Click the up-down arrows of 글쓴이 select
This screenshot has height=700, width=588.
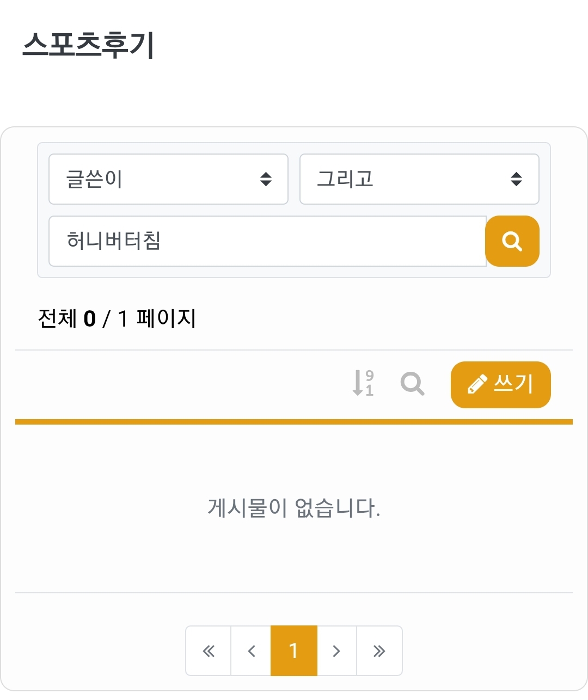pos(266,179)
